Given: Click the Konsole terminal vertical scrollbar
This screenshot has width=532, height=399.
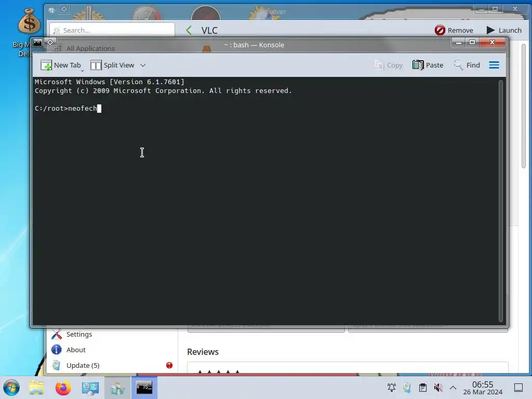Looking at the screenshot, I should tap(500, 201).
